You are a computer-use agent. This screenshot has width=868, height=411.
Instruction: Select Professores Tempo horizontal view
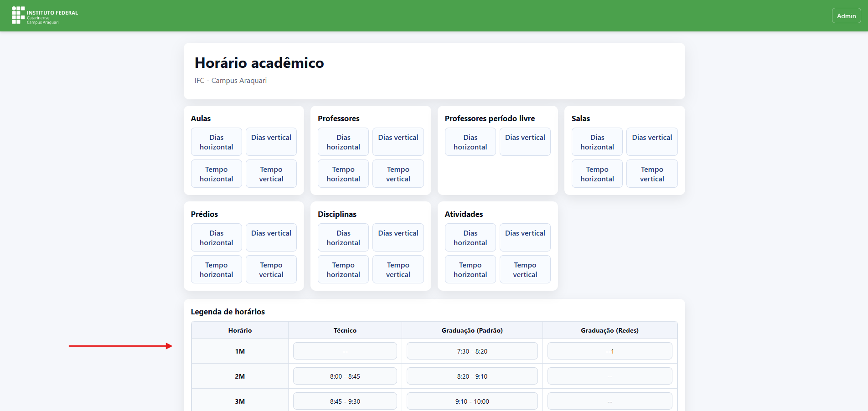(x=343, y=174)
